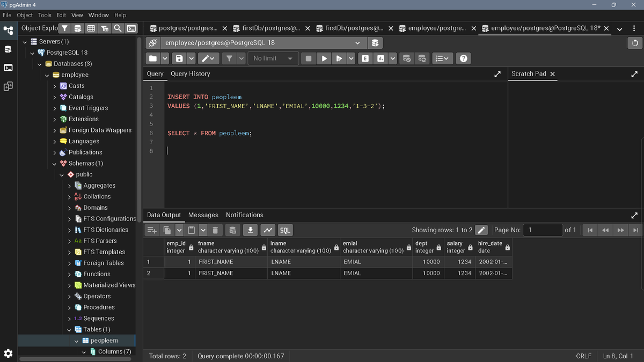This screenshot has height=362, width=644.
Task: Click the Sequences tree item
Action: pos(99,319)
